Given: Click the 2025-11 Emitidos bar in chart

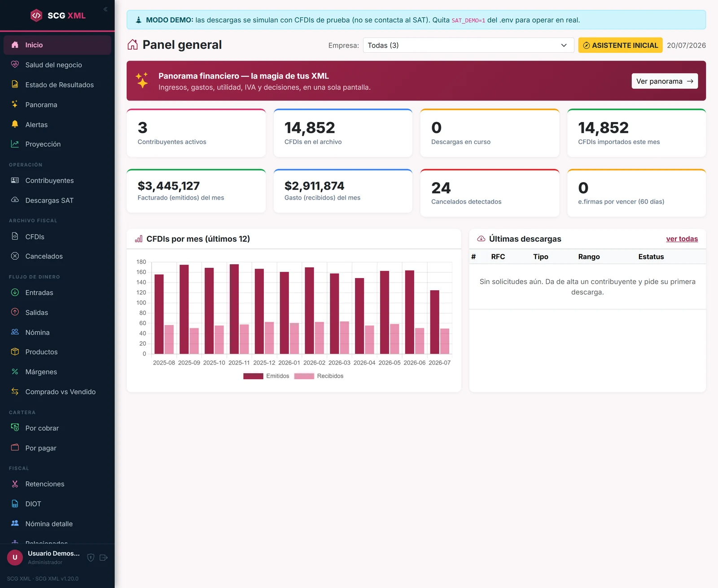Looking at the screenshot, I should pos(234,309).
